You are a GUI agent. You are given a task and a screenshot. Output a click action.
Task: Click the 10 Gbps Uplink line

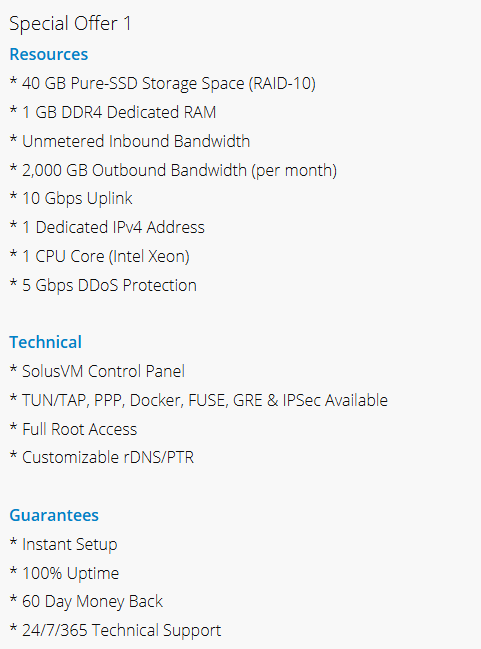pos(71,199)
